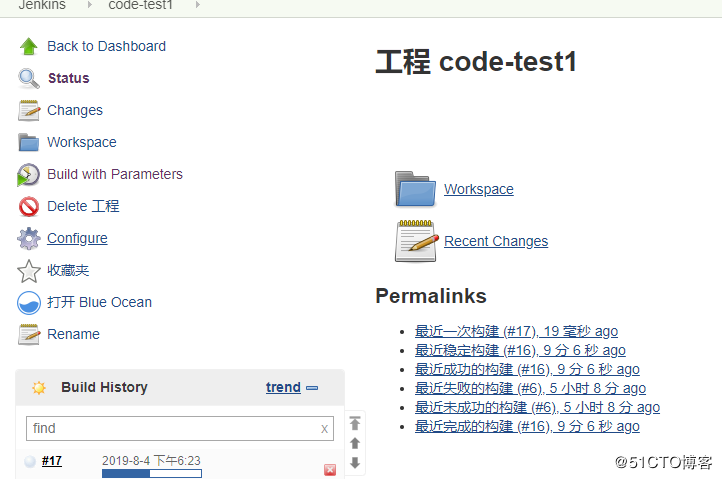
Task: Click Jenkins in the breadcrumb
Action: click(x=42, y=5)
